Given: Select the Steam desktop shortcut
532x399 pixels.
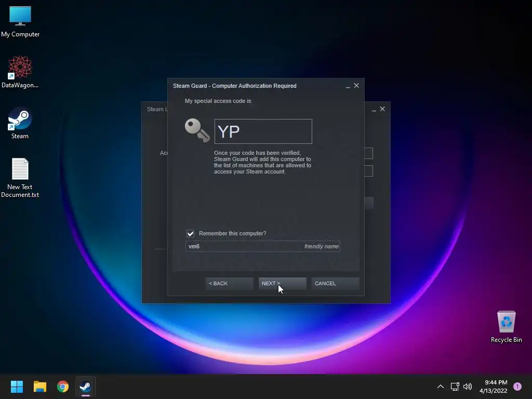Looking at the screenshot, I should 20,123.
